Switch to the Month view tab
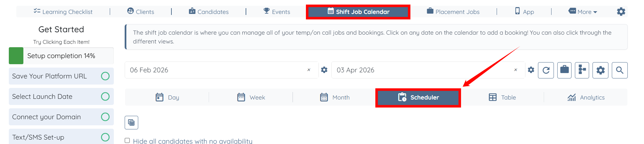Screen dimensions: 644x144 (335, 97)
